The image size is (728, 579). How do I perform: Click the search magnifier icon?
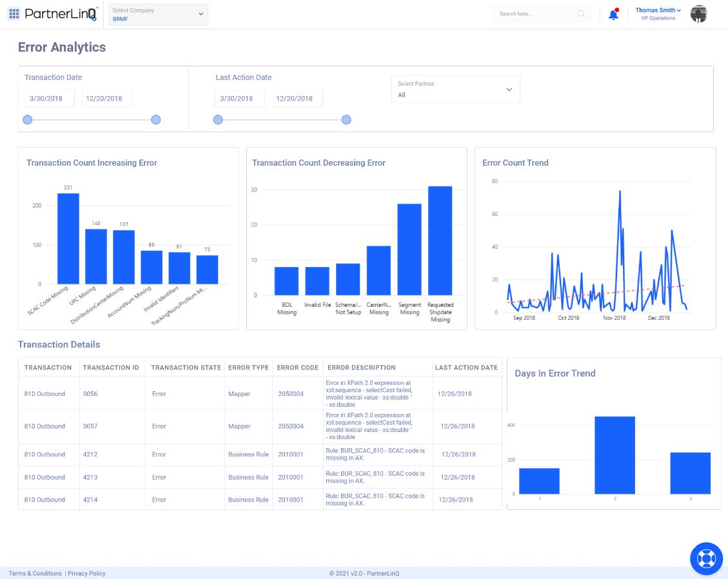pyautogui.click(x=581, y=14)
